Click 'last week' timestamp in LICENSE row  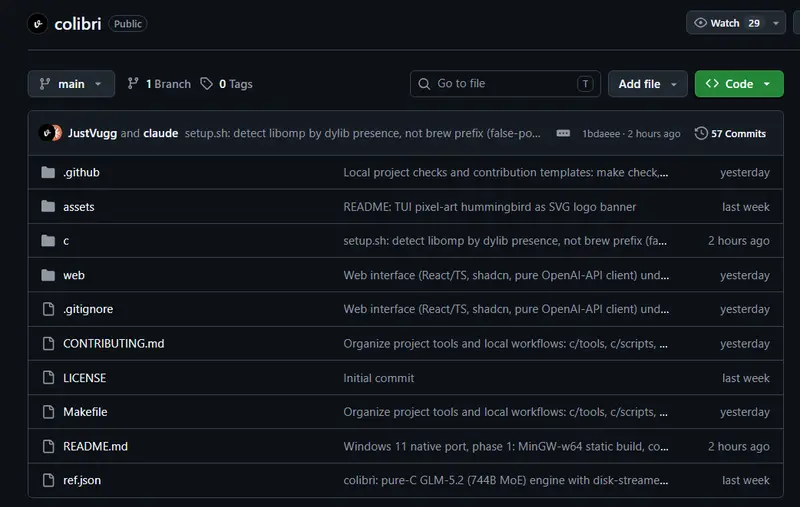tap(745, 378)
